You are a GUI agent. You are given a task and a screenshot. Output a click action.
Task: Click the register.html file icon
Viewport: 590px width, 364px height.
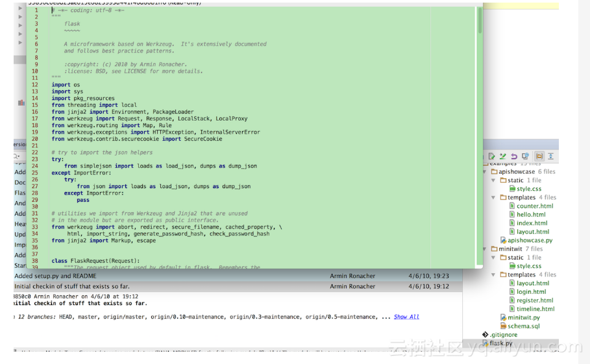tap(512, 300)
